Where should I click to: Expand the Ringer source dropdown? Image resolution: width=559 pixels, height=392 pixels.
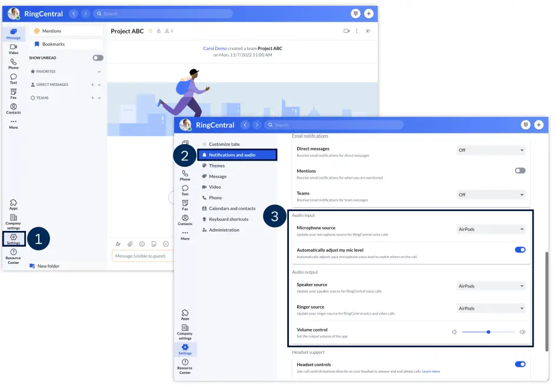pyautogui.click(x=491, y=308)
